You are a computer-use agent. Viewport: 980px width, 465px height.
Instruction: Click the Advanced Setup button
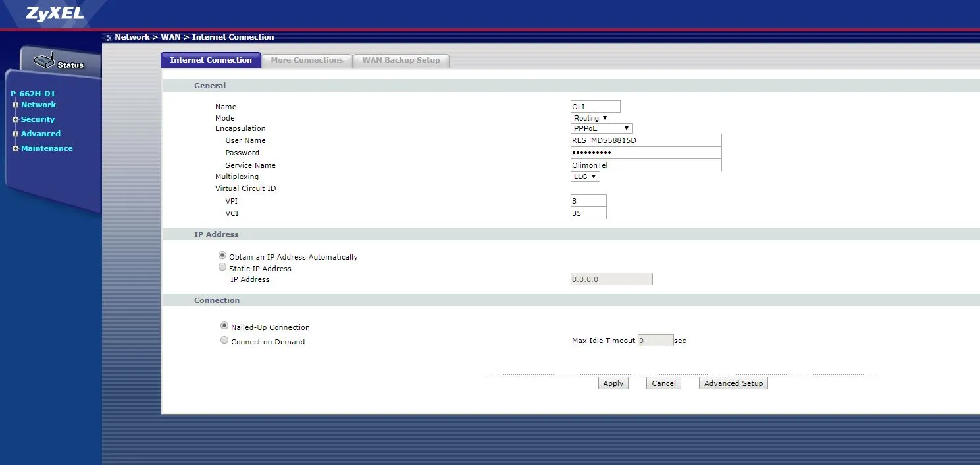coord(733,383)
